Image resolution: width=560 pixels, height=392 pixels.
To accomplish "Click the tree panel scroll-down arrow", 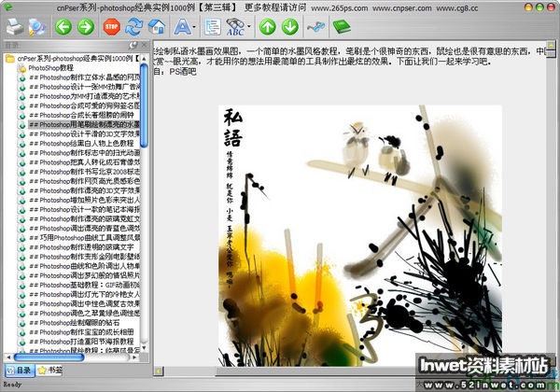I will coord(144,348).
